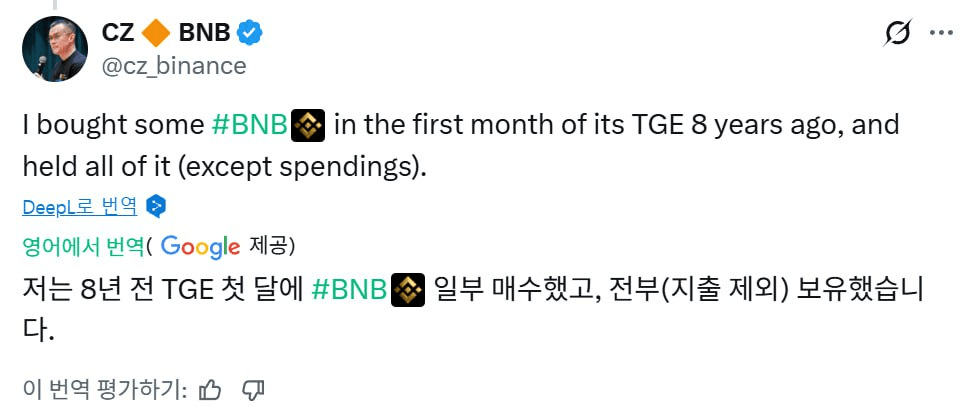Open the three-dot more options menu
Viewport: 961px width, 410px height.
tap(941, 33)
